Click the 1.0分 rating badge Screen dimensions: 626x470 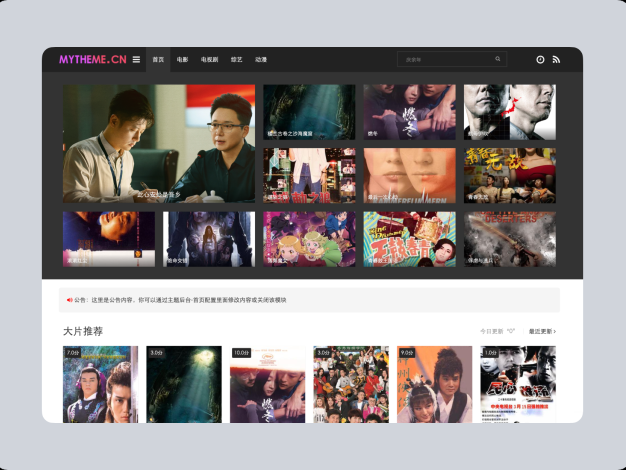tap(490, 353)
